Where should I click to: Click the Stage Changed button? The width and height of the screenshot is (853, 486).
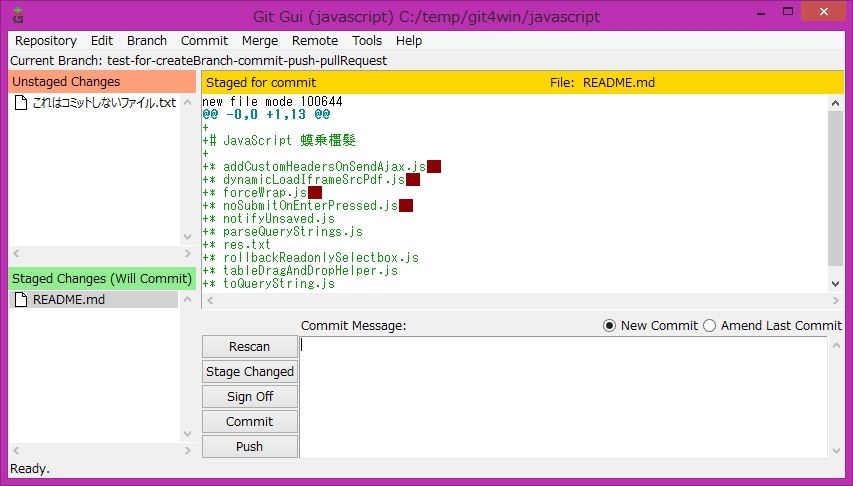point(250,372)
